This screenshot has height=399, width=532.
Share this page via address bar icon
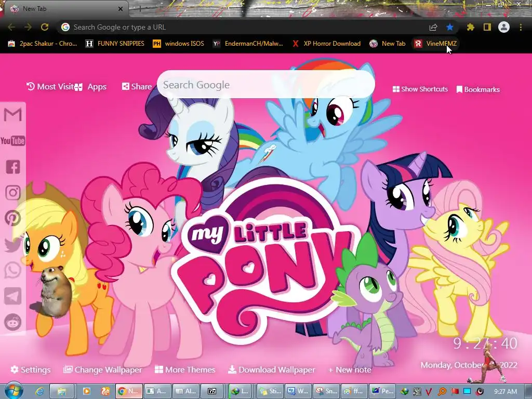pyautogui.click(x=433, y=27)
